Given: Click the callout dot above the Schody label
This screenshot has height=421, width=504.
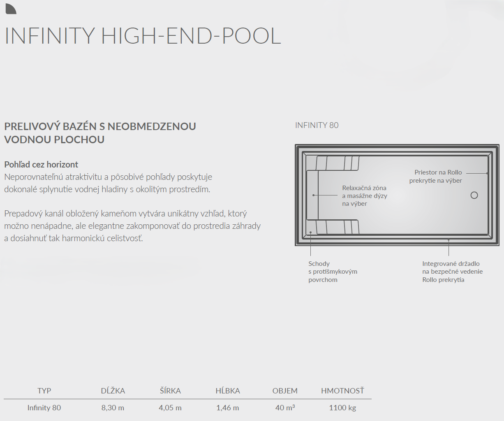Looking at the screenshot, I should point(311,233).
